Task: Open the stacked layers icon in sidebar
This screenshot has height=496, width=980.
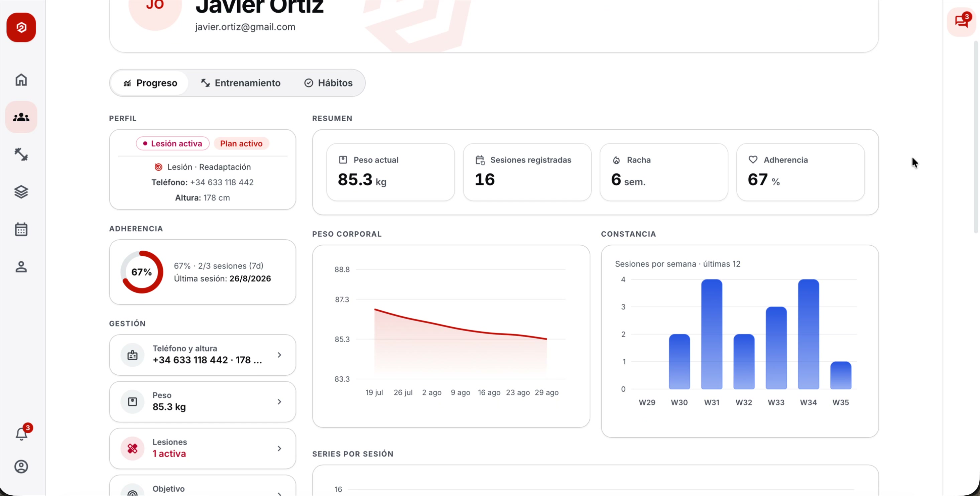Action: [21, 192]
